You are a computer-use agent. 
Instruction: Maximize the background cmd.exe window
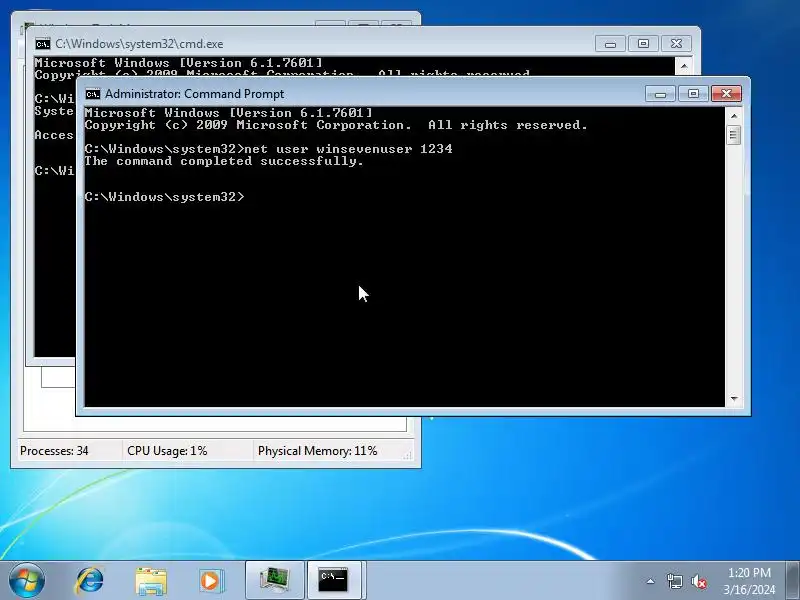[643, 44]
